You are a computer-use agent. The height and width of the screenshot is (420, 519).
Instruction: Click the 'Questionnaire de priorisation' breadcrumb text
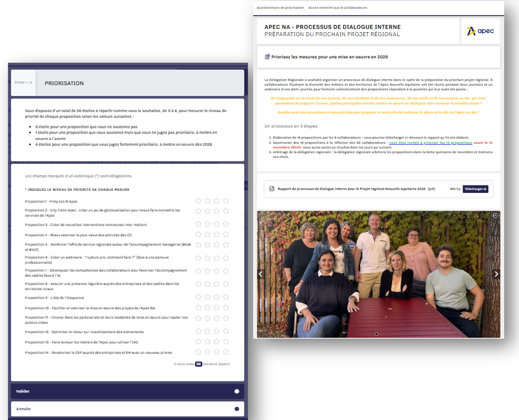280,7
